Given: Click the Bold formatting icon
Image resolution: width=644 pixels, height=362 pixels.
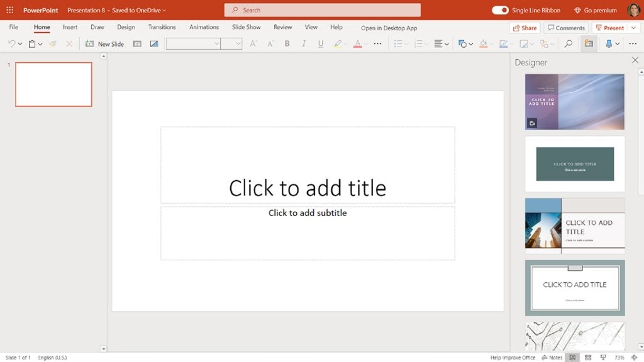Looking at the screenshot, I should [x=287, y=43].
